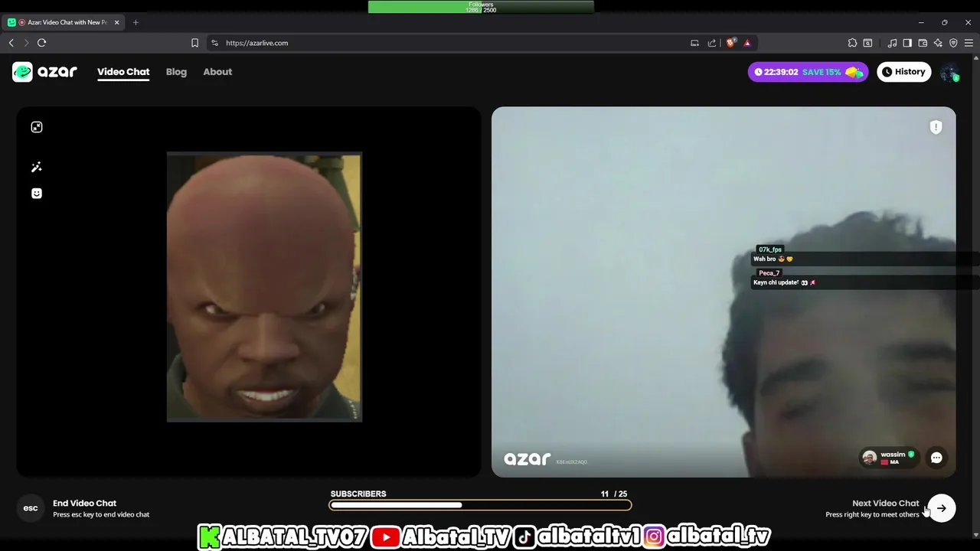Go forward in browser history
The image size is (980, 551).
click(x=26, y=43)
